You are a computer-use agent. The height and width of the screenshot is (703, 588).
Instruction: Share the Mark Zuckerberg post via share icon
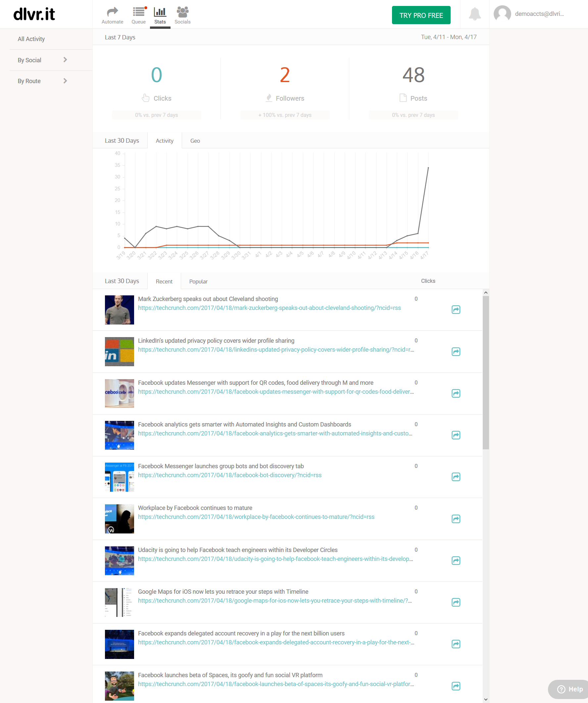[x=456, y=310]
